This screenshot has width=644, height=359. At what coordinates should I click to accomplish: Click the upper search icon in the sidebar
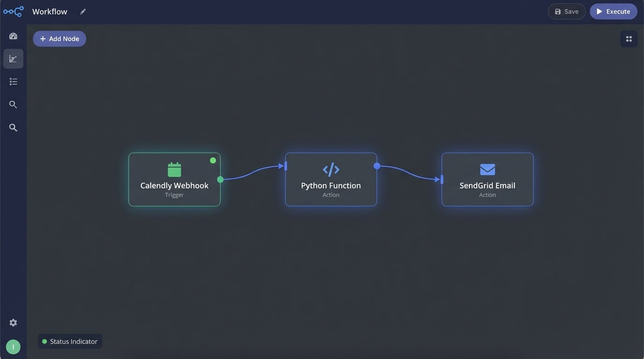tap(13, 104)
